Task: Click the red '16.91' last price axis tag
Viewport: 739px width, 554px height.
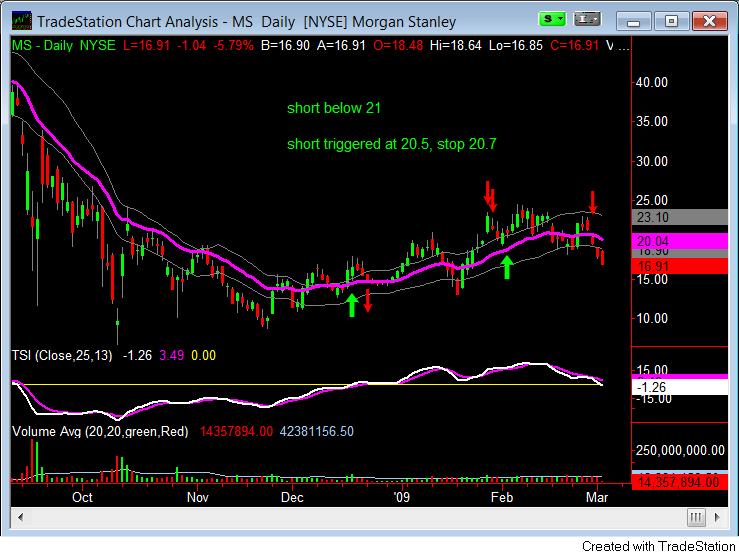Action: [680, 266]
